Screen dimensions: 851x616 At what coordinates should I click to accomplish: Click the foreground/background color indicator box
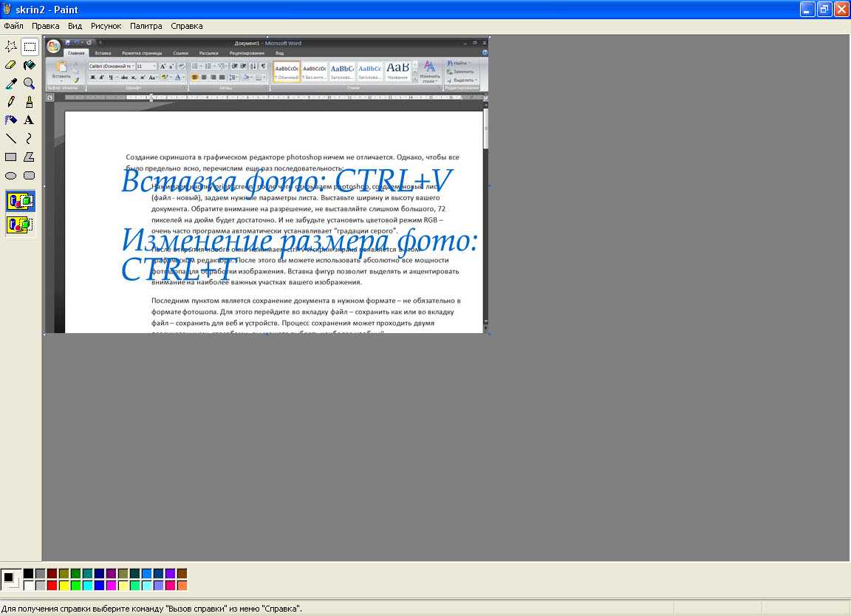[11, 580]
